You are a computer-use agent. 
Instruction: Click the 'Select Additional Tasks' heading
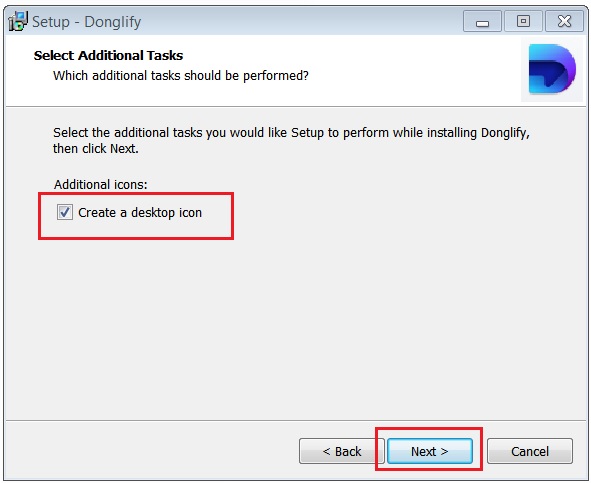pyautogui.click(x=108, y=55)
